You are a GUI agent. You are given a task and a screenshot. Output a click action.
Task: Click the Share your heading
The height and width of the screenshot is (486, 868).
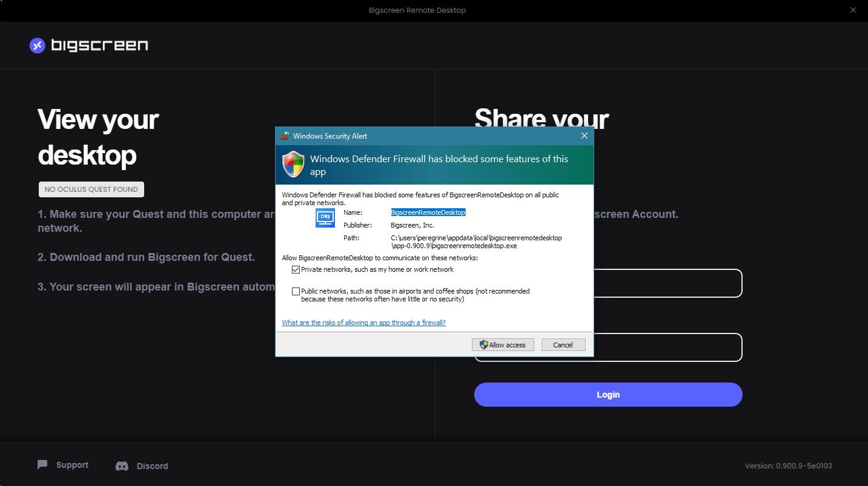click(542, 118)
